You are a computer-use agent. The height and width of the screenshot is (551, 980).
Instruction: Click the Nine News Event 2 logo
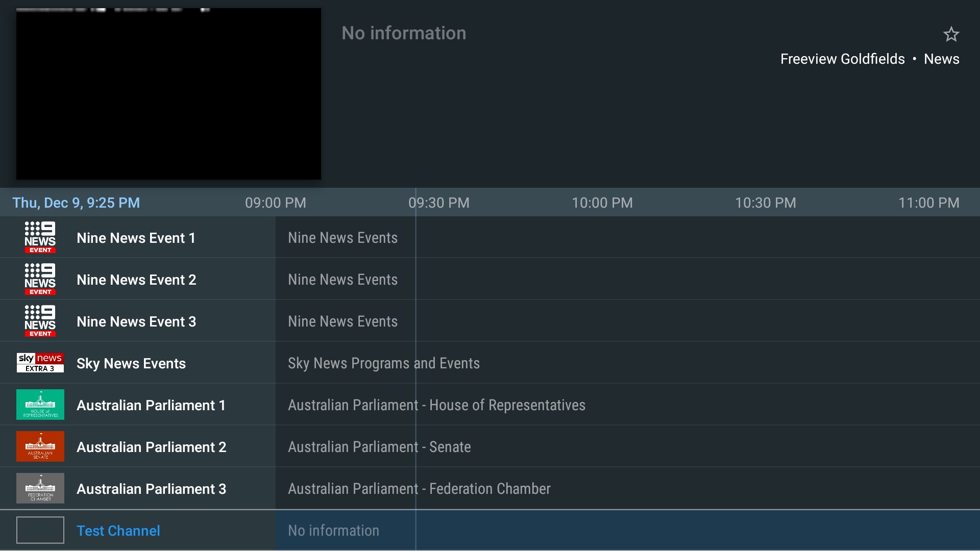(40, 279)
